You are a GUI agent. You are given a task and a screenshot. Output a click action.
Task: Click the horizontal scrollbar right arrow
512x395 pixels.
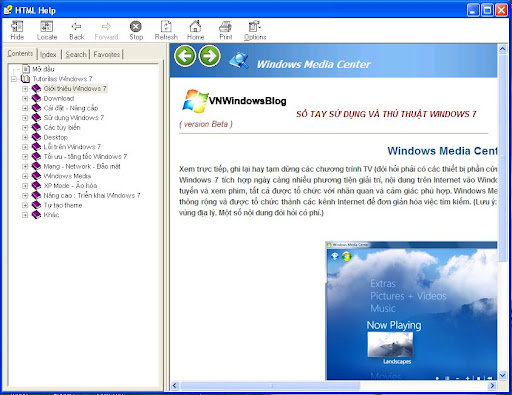492,386
